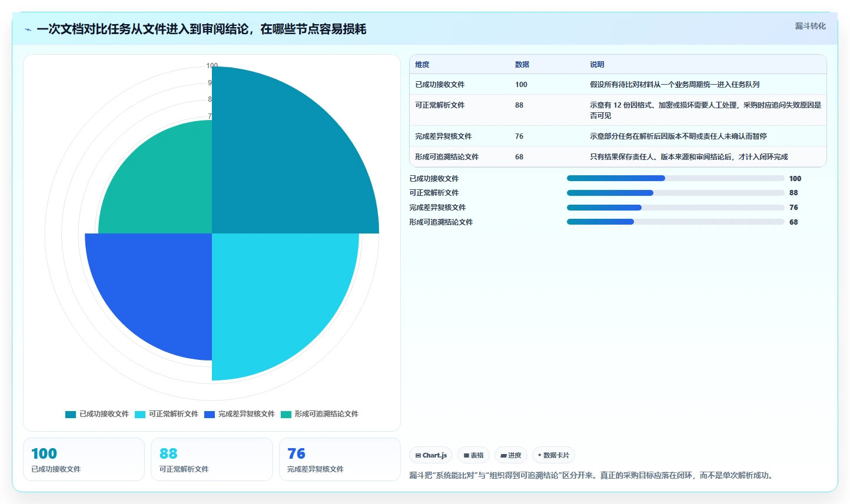850x504 pixels.
Task: Click the value 68 in the table
Action: pyautogui.click(x=519, y=157)
